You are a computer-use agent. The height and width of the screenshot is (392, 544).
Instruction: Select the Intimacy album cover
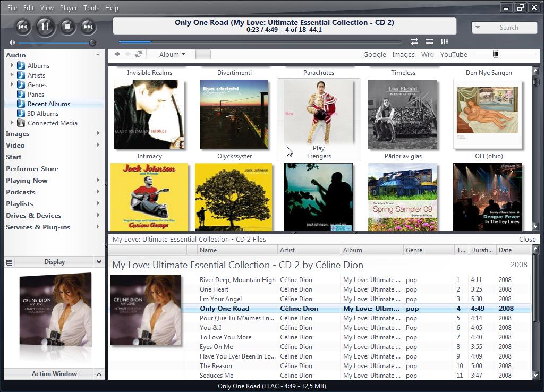(x=149, y=114)
